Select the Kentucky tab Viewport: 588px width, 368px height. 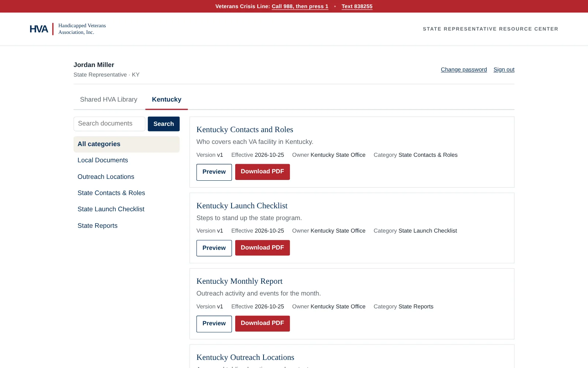166,99
